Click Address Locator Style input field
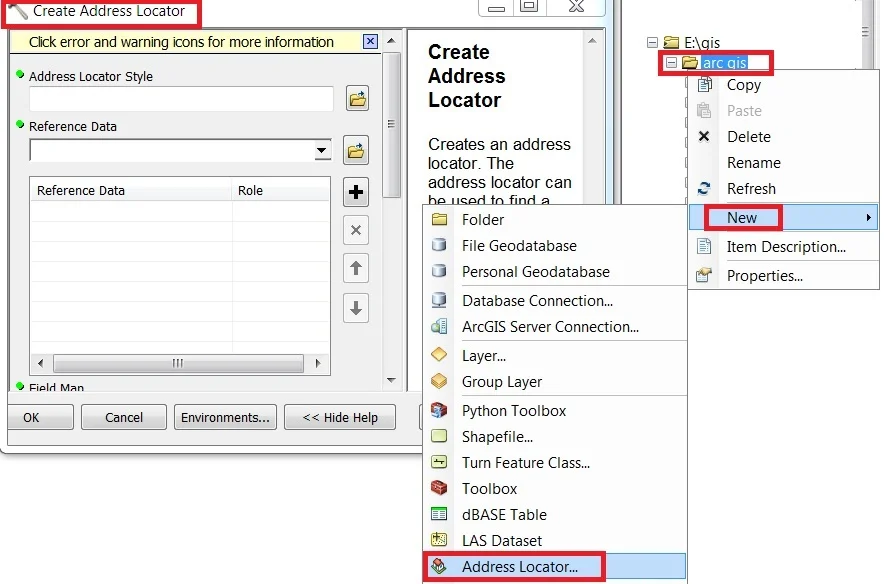This screenshot has width=884, height=584. click(181, 99)
